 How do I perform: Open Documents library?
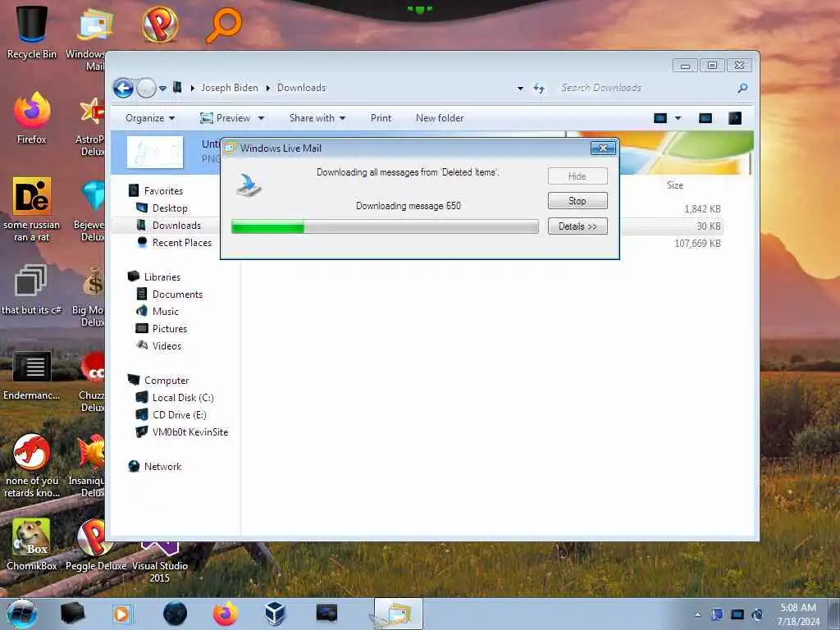tap(177, 294)
